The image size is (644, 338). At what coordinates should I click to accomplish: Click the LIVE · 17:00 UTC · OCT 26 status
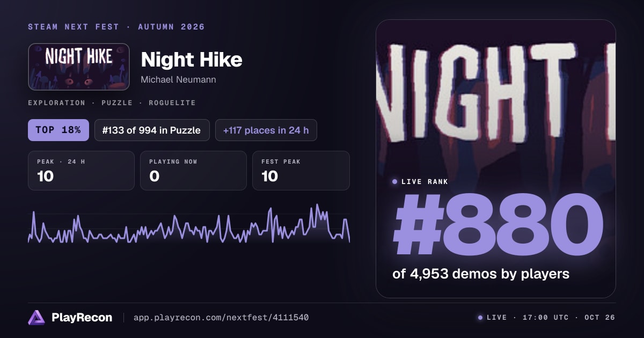[x=546, y=318]
